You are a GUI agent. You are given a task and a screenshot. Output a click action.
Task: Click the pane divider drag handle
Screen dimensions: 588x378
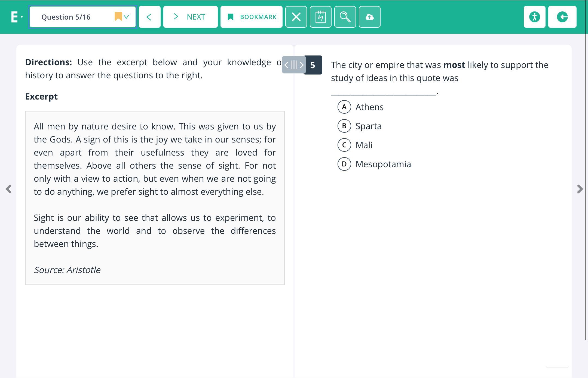tap(294, 65)
